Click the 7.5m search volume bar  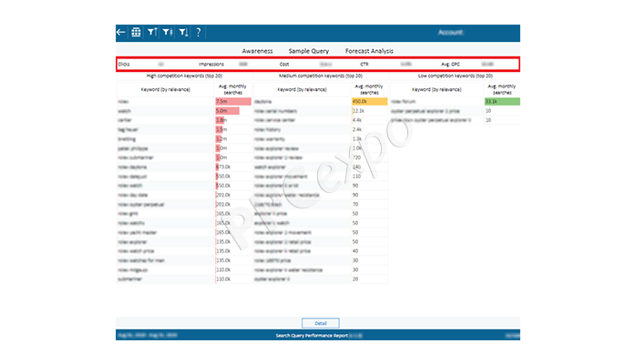[x=233, y=102]
